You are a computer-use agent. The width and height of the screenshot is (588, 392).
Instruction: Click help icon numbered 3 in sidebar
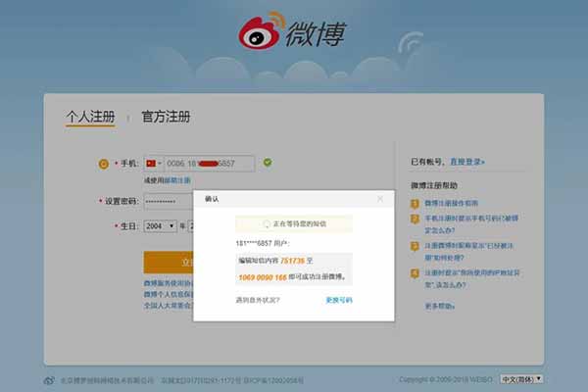415,246
